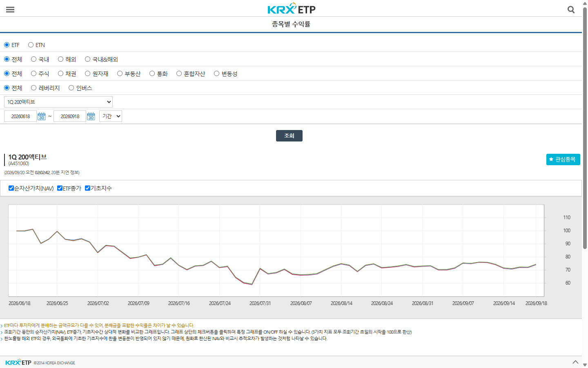Open the search magnifier icon

pyautogui.click(x=571, y=9)
